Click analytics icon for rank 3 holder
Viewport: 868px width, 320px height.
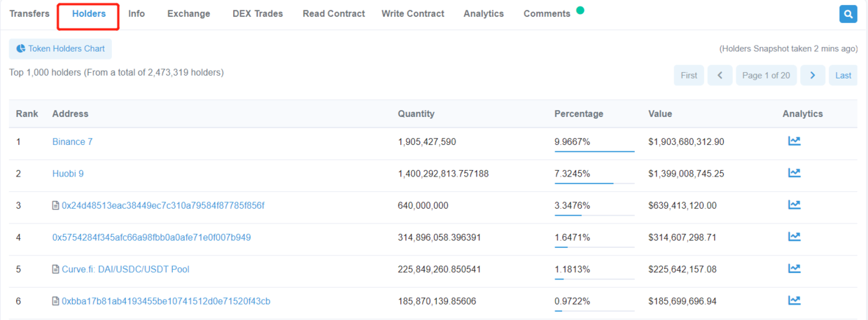point(794,205)
